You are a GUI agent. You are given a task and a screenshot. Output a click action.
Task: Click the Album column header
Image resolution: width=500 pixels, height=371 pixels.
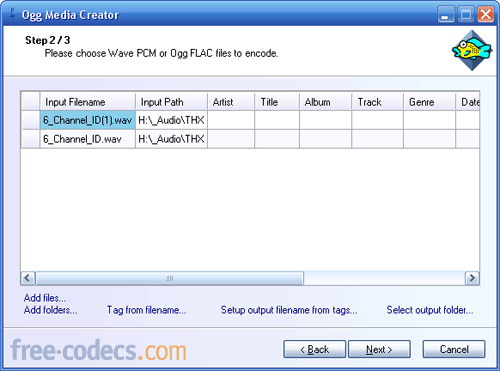click(x=325, y=102)
